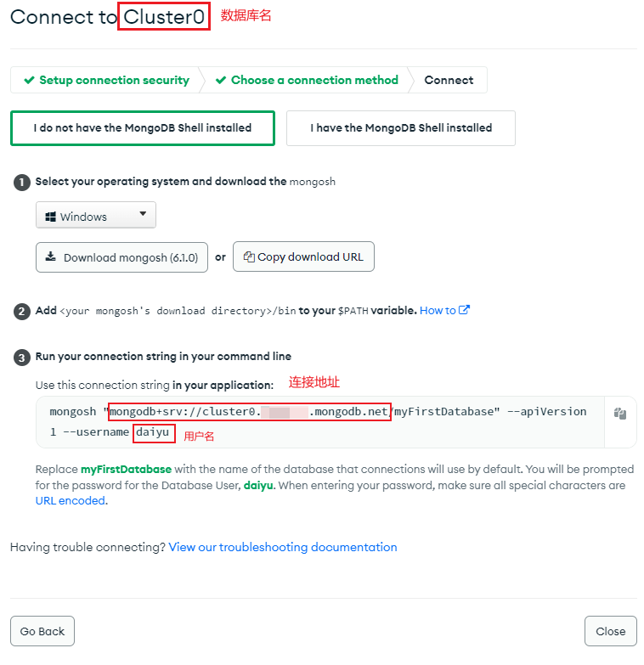Expand the OS dropdown using the caret arrow
The image size is (644, 665).
143,215
